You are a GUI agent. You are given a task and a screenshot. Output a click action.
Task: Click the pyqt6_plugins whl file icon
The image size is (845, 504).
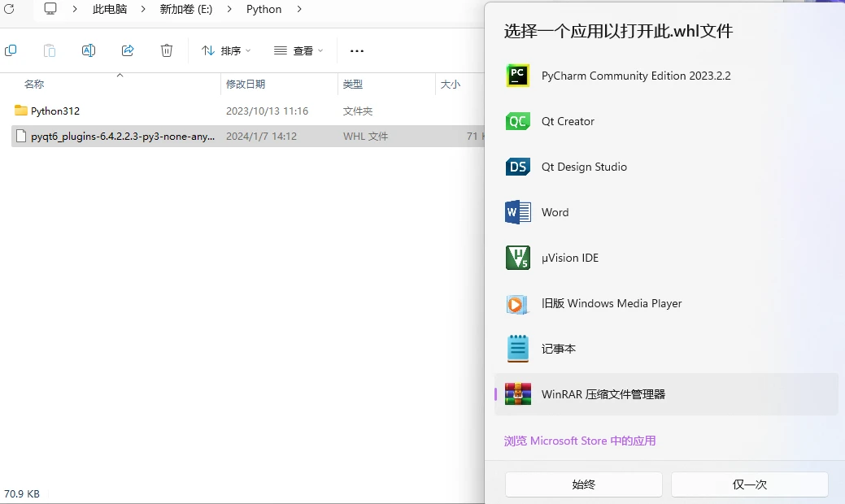pos(21,136)
